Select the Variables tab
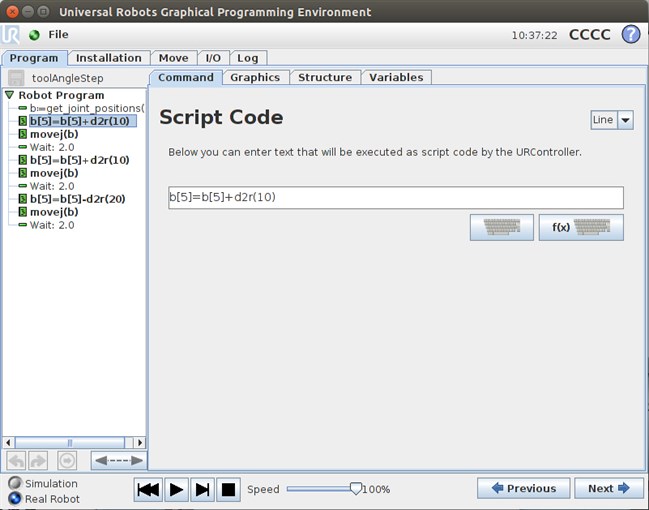 [396, 77]
